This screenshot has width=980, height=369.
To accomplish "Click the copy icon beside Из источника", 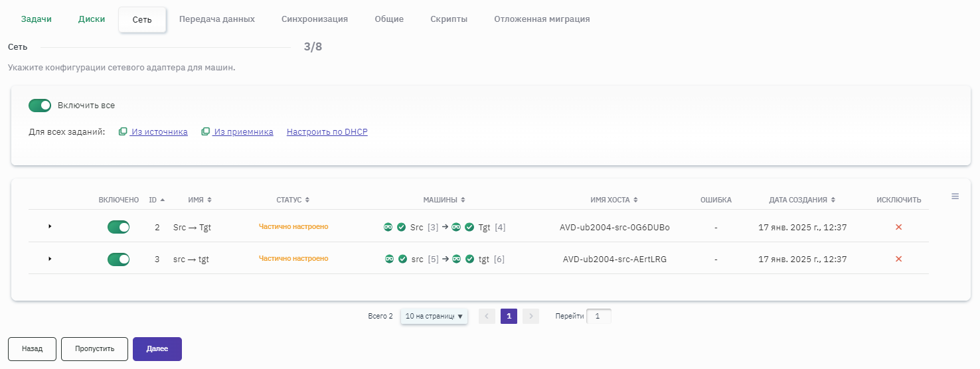I will tap(123, 132).
